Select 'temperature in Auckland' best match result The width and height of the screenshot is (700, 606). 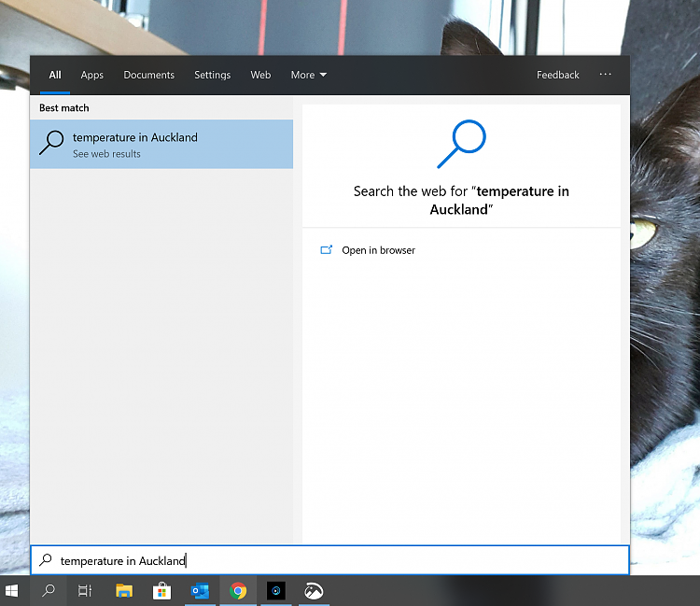tap(161, 144)
